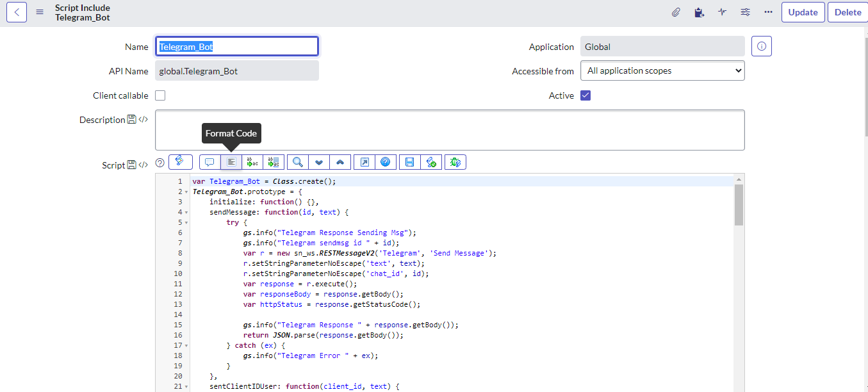Open the activity stream pulse icon
The image size is (868, 392).
[722, 12]
